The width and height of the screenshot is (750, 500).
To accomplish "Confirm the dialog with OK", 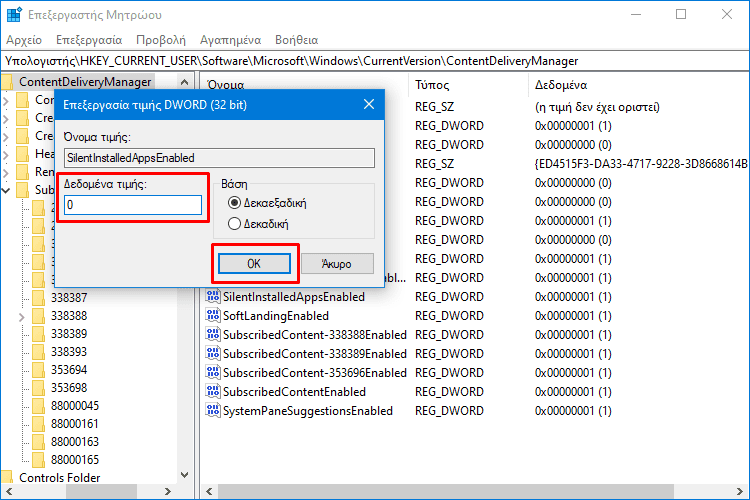I will click(254, 264).
